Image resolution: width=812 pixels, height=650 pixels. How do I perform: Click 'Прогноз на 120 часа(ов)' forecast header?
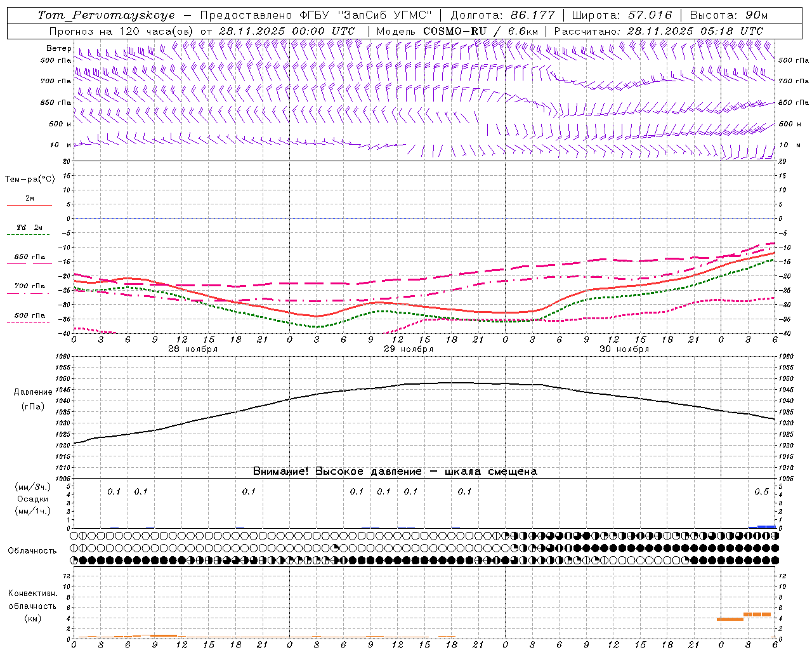coord(122,31)
